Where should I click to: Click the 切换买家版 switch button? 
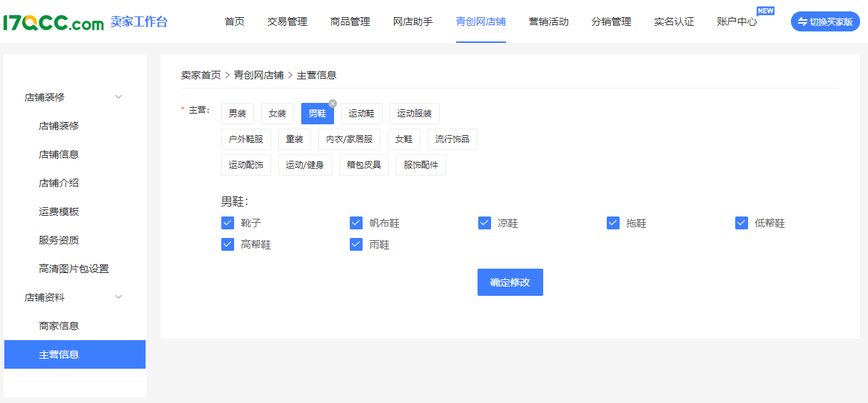click(825, 21)
